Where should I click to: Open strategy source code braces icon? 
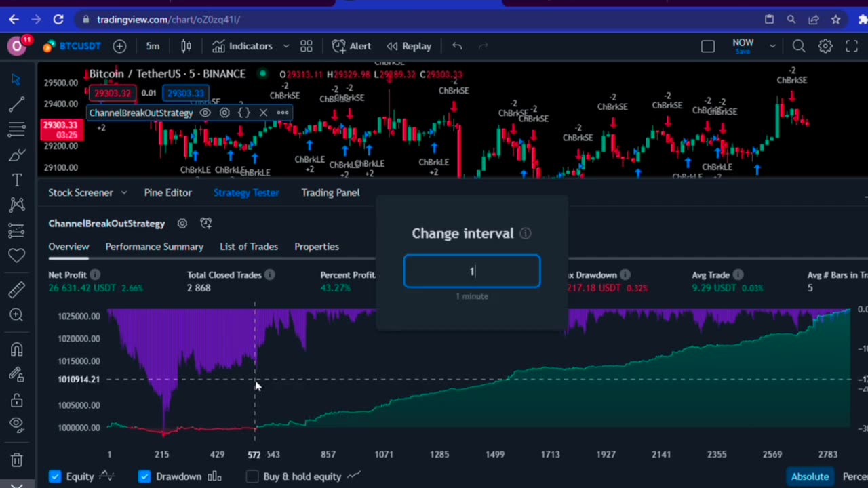coord(244,113)
